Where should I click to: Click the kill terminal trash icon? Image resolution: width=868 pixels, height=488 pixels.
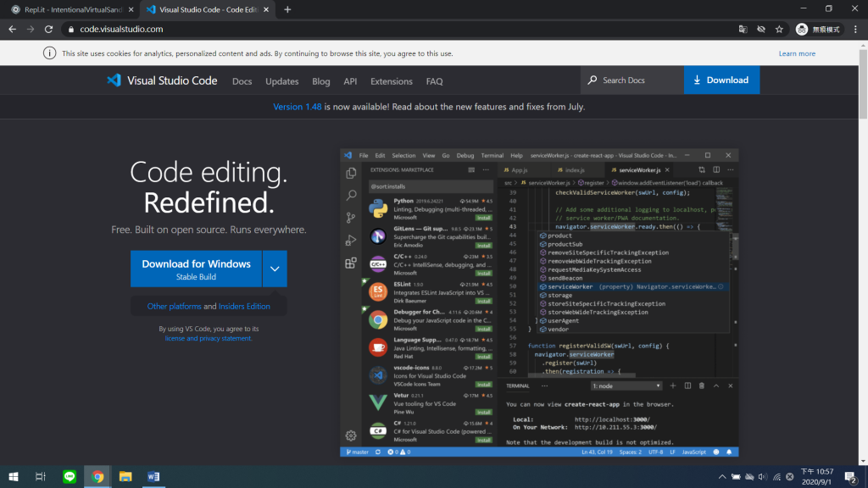point(701,385)
